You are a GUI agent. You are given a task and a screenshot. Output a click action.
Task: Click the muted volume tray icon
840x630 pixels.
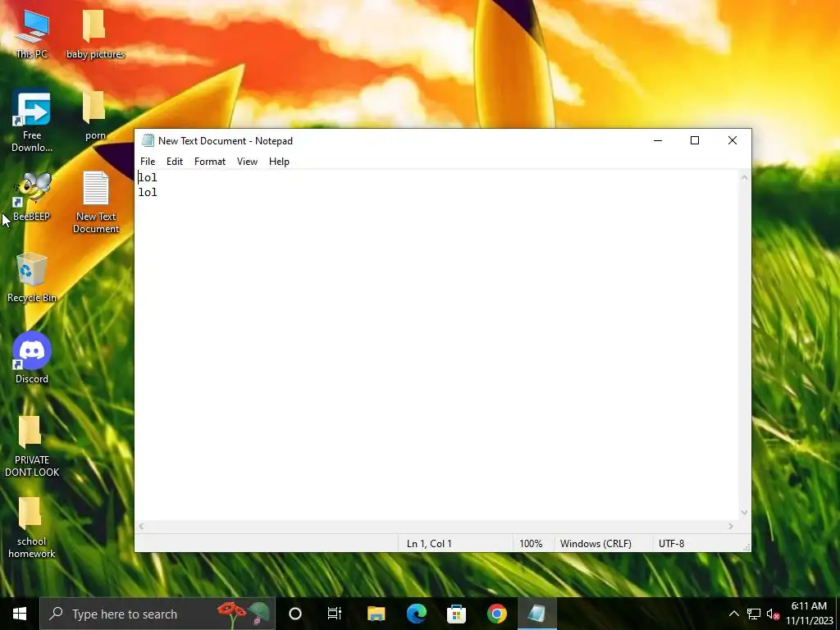tap(773, 614)
